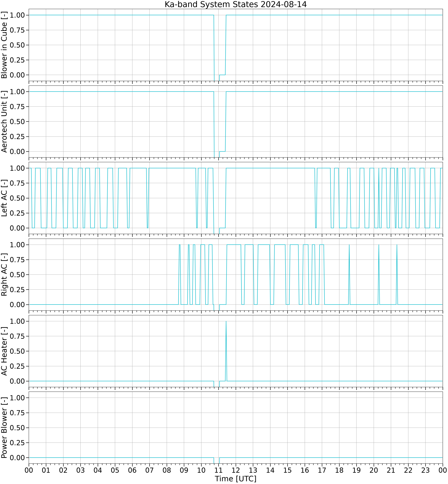
Task: Click the Right AC spike just after 20:15
Action: click(379, 275)
